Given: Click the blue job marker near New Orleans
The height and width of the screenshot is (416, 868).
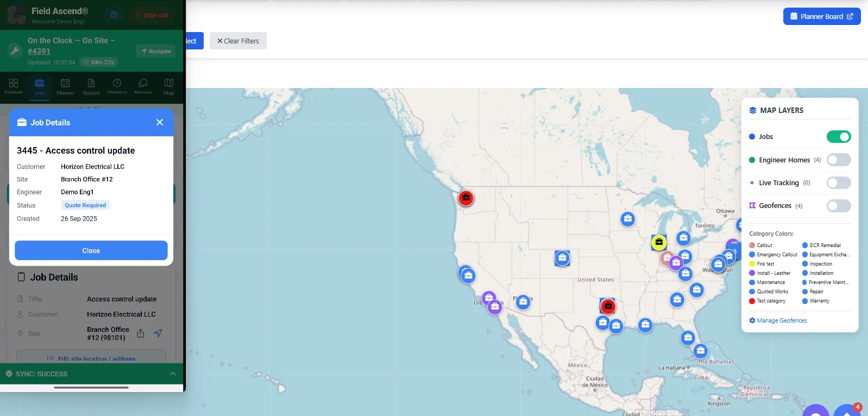Looking at the screenshot, I should 645,325.
